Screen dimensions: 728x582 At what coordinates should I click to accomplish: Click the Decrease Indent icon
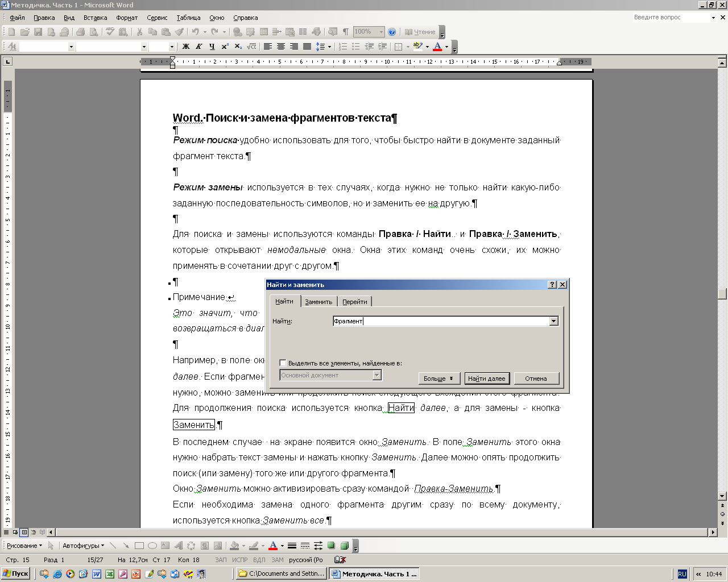[370, 47]
